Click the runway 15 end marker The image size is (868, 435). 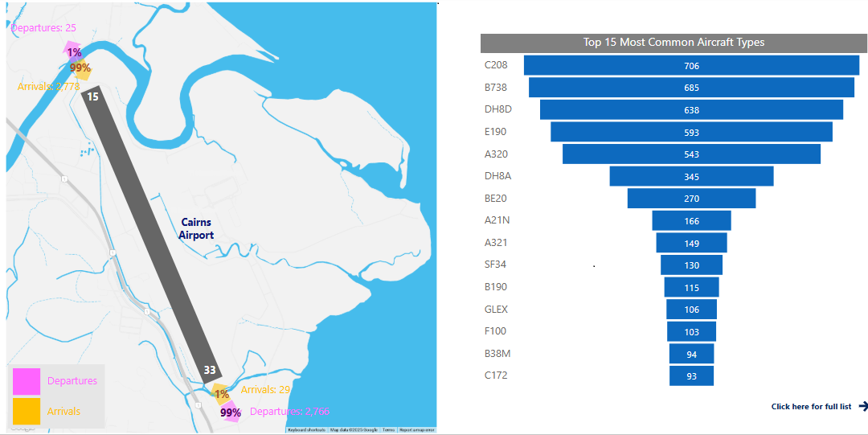pyautogui.click(x=93, y=96)
